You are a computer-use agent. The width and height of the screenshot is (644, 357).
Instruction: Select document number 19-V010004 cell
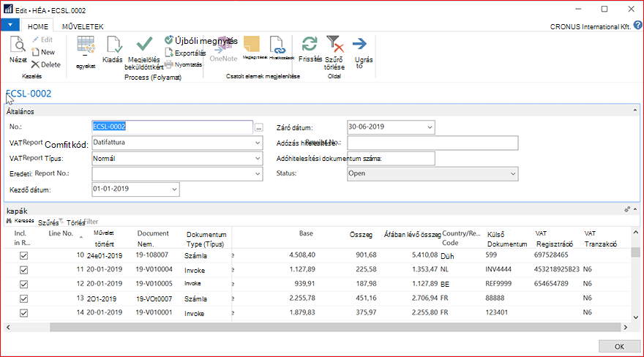pyautogui.click(x=154, y=270)
